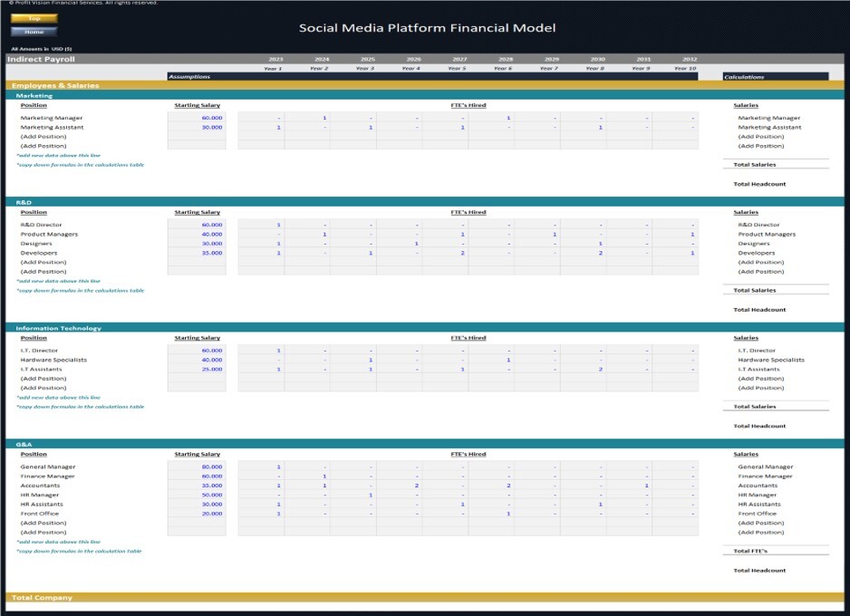
Task: Select Product Managers 2032 FTE's hired value
Action: click(675, 234)
